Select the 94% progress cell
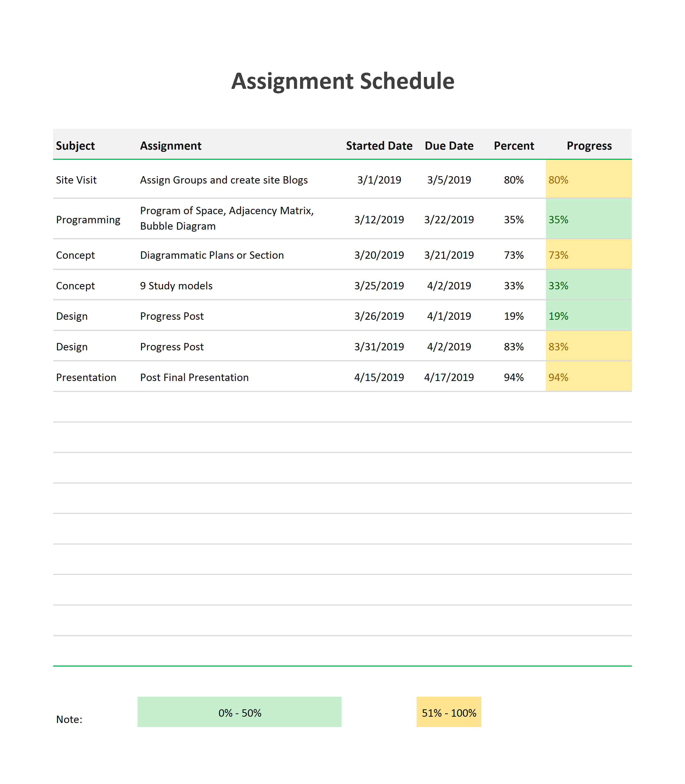The height and width of the screenshot is (784, 685). [x=589, y=376]
